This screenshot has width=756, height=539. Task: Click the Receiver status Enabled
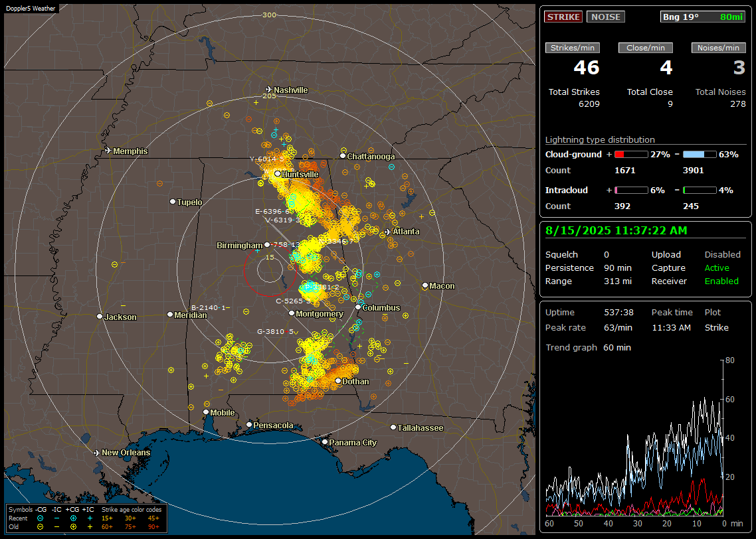(721, 281)
